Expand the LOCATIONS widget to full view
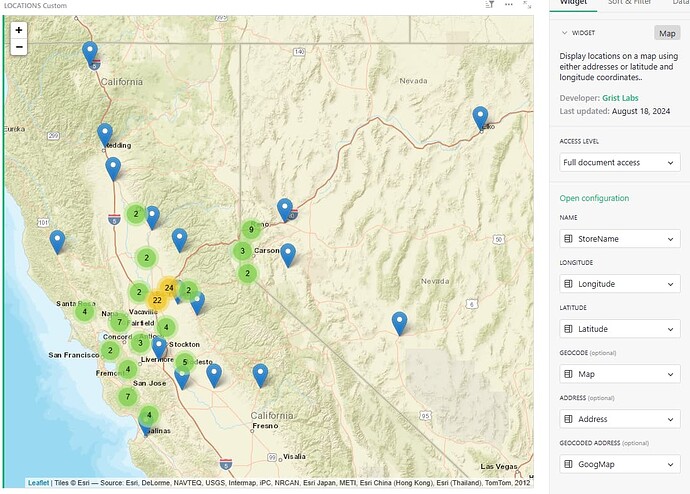 click(527, 4)
